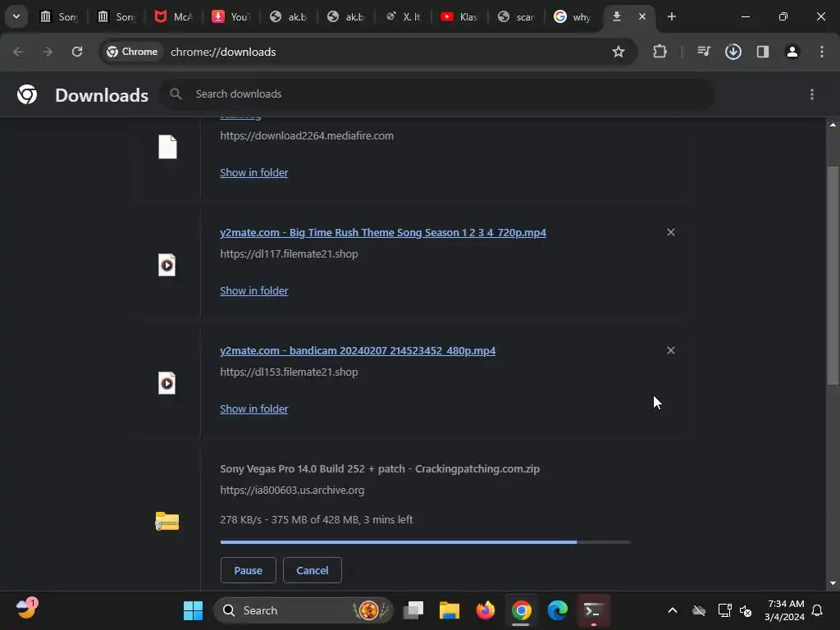The image size is (840, 630).
Task: Close the Downloads tab
Action: point(642,16)
